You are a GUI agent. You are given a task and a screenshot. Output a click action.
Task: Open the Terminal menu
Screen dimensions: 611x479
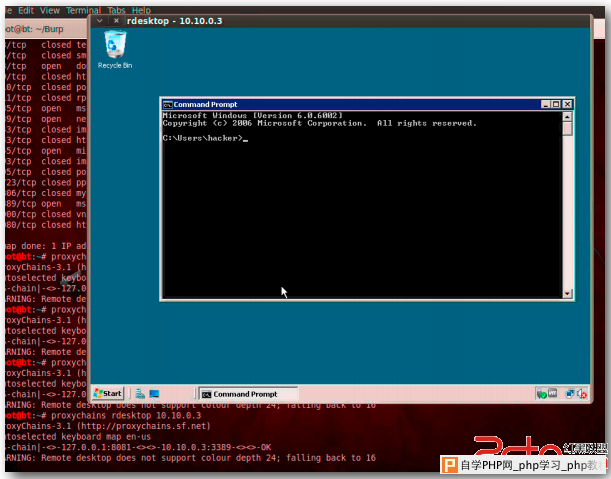(83, 11)
